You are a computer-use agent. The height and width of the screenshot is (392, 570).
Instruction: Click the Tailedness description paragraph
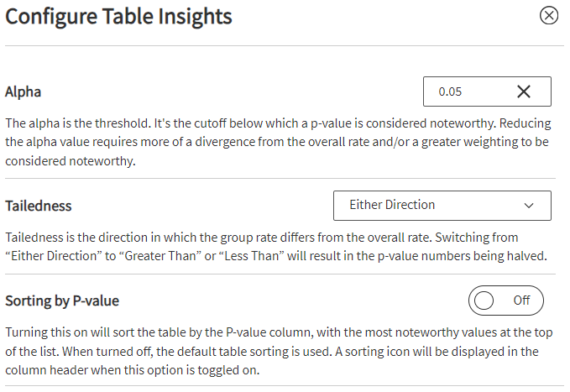(x=277, y=247)
